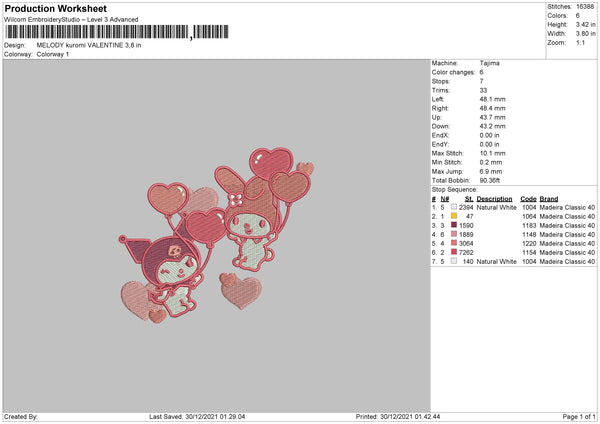Click thread code '1183' in stop 3
The width and height of the screenshot is (600, 424).
tap(529, 225)
